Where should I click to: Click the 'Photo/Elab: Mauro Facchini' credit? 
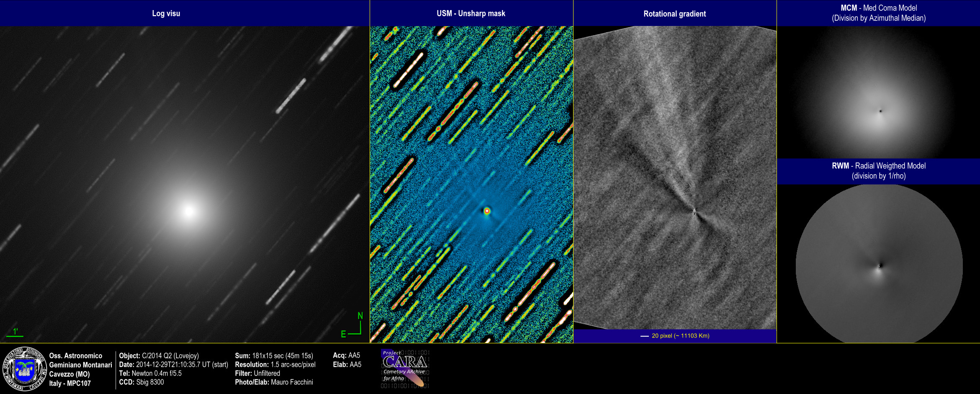[x=274, y=382]
